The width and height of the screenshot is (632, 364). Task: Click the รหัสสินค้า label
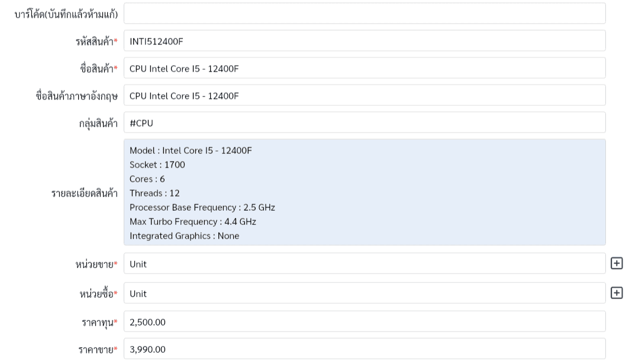96,41
